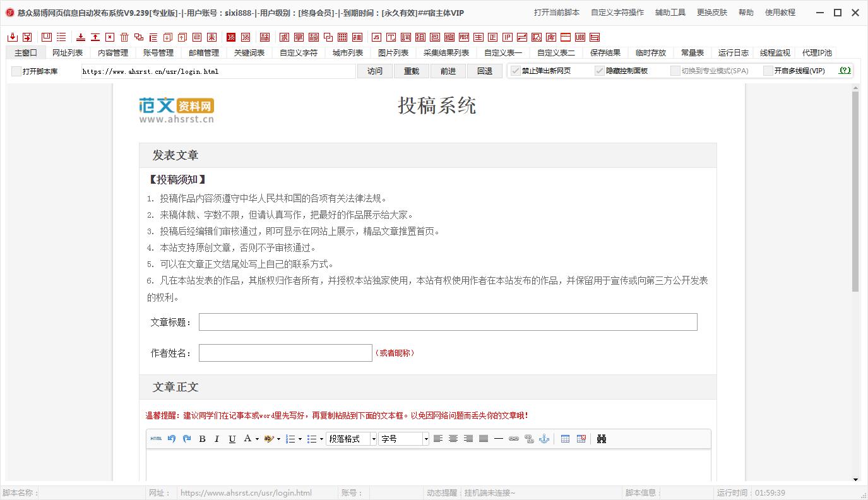Click the 主 toolbar icon
This screenshot has height=500, width=868.
point(478,37)
